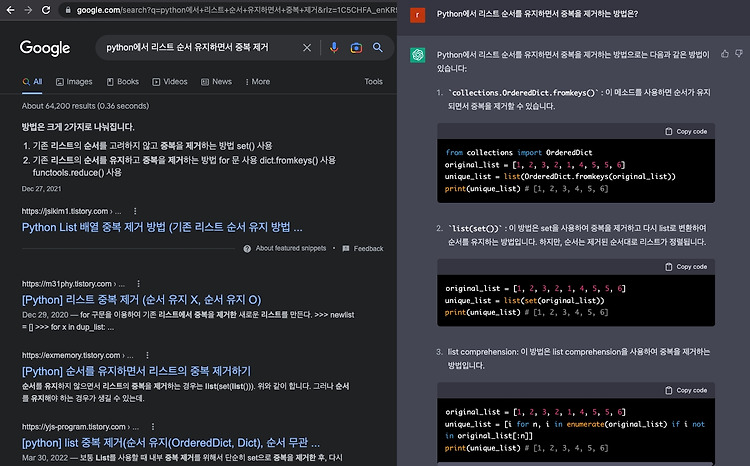Copy code of OrderedDict example
Viewport: 750px width, 466px height.
tap(686, 131)
